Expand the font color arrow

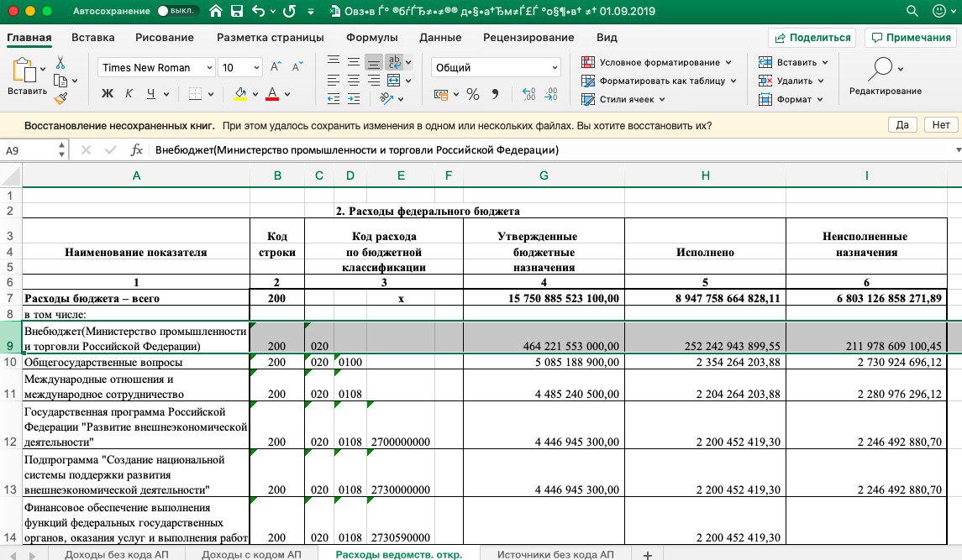[287, 95]
